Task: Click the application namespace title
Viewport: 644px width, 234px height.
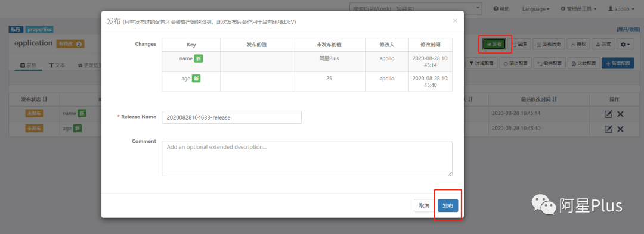Action: pyautogui.click(x=33, y=43)
